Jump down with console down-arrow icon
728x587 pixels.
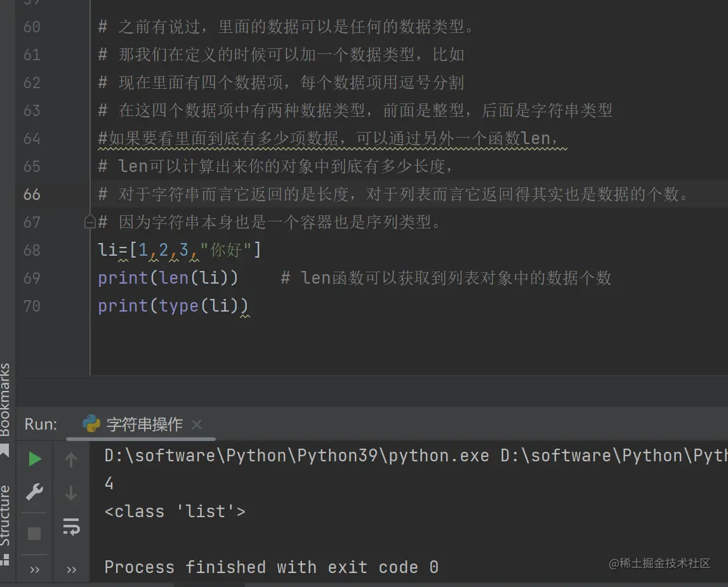71,492
